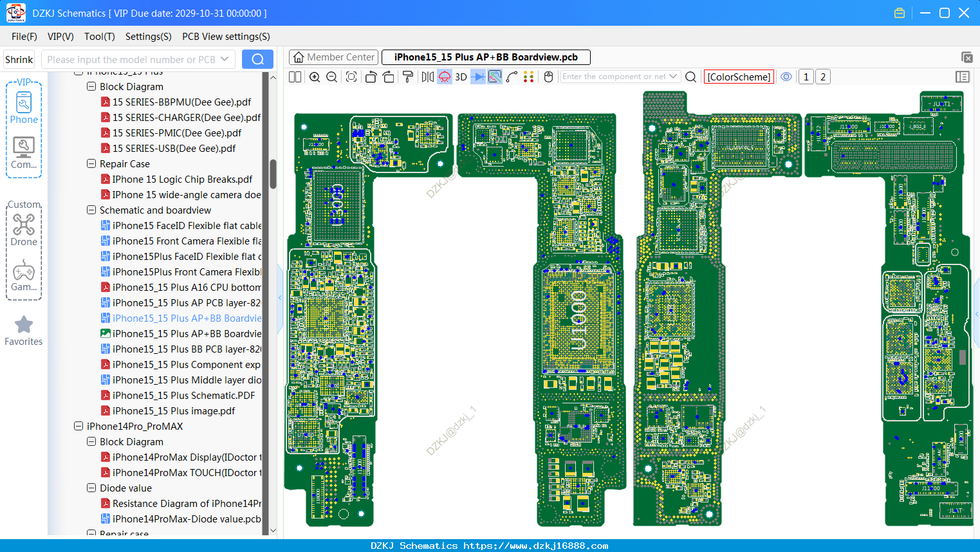
Task: Toggle the diode value display
Action: [x=478, y=77]
